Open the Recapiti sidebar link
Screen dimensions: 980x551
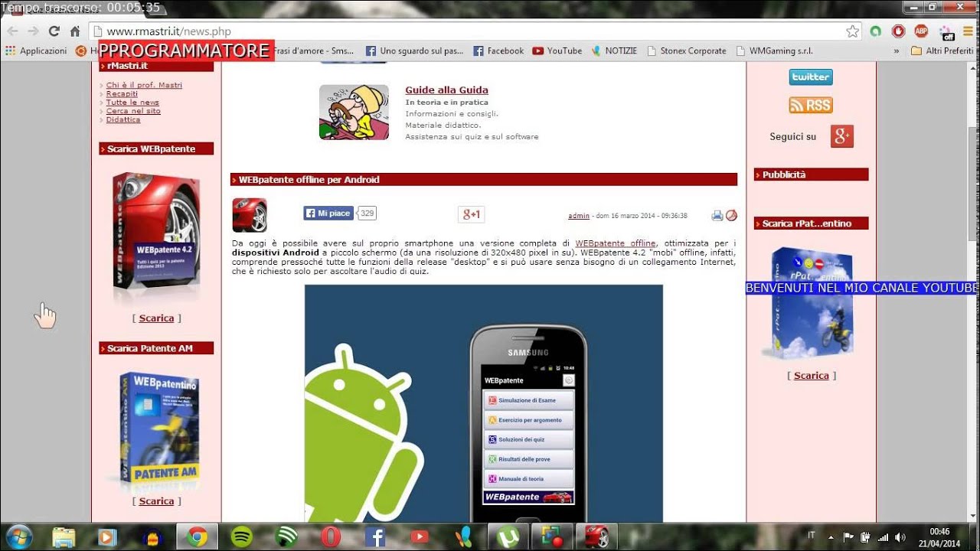[122, 93]
